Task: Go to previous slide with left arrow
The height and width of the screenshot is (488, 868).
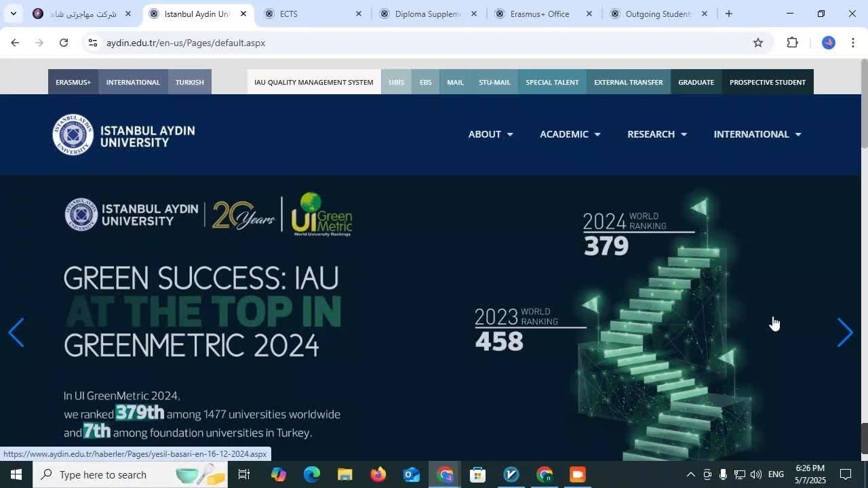Action: coord(16,333)
